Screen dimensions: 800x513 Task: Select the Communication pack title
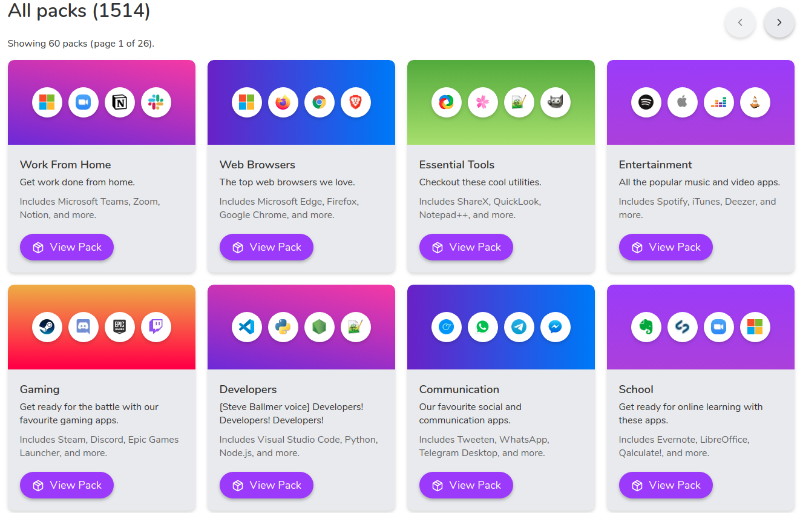(x=459, y=389)
